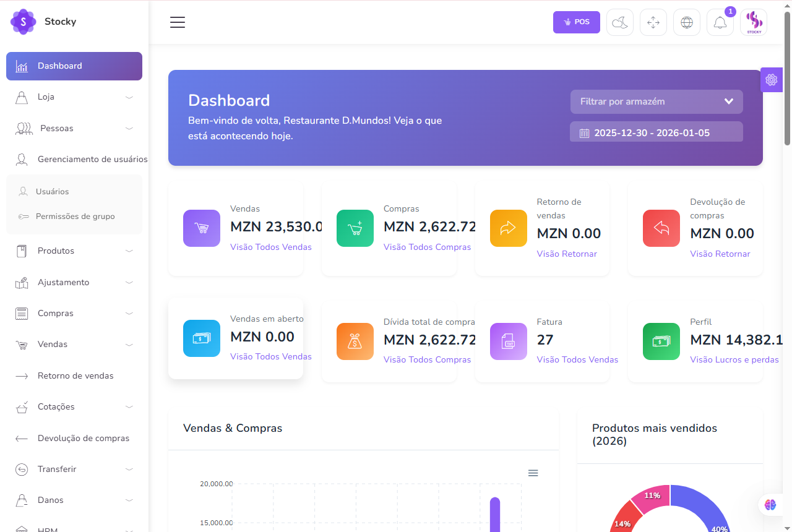Image resolution: width=792 pixels, height=532 pixels.
Task: Click the shopping cart icon on Vendas card
Action: (201, 228)
